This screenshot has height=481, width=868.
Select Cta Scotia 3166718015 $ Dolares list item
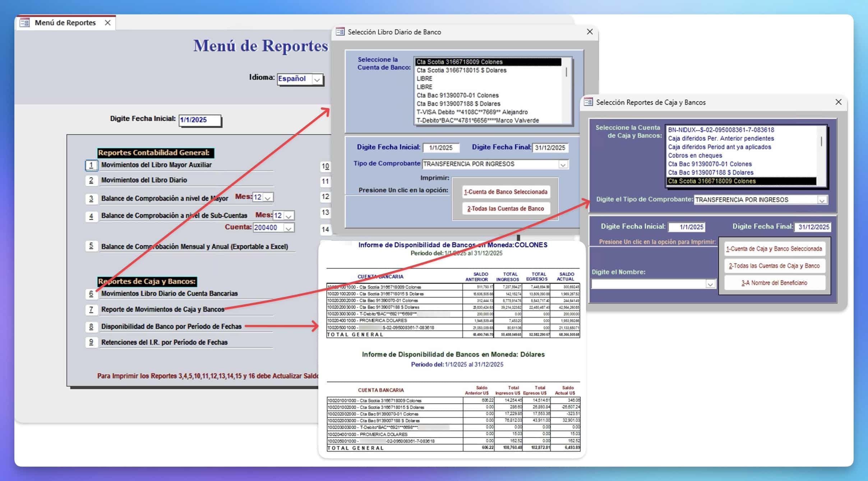(461, 70)
